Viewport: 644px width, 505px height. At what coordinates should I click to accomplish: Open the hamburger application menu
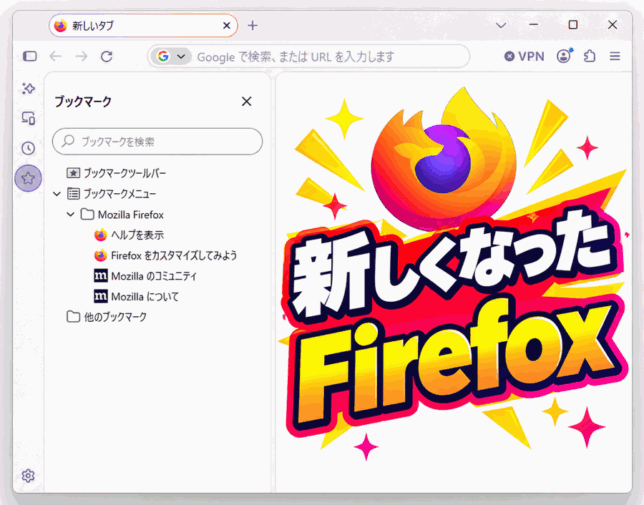(615, 56)
